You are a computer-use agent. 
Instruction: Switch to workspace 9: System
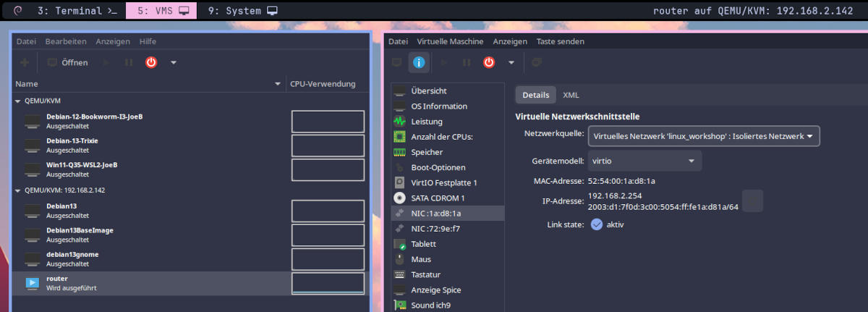(242, 10)
